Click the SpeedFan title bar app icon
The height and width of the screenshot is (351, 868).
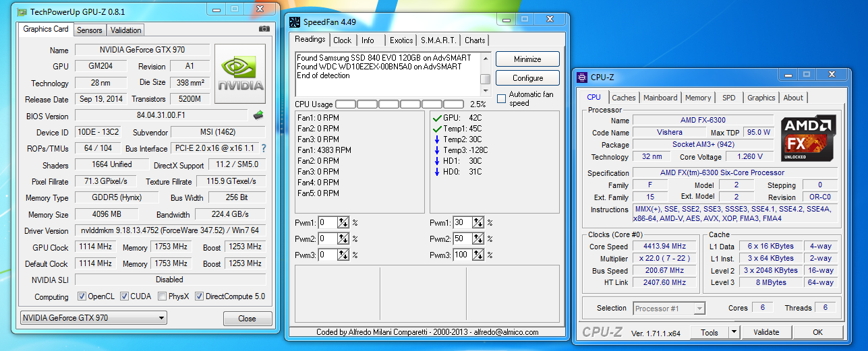coord(295,21)
